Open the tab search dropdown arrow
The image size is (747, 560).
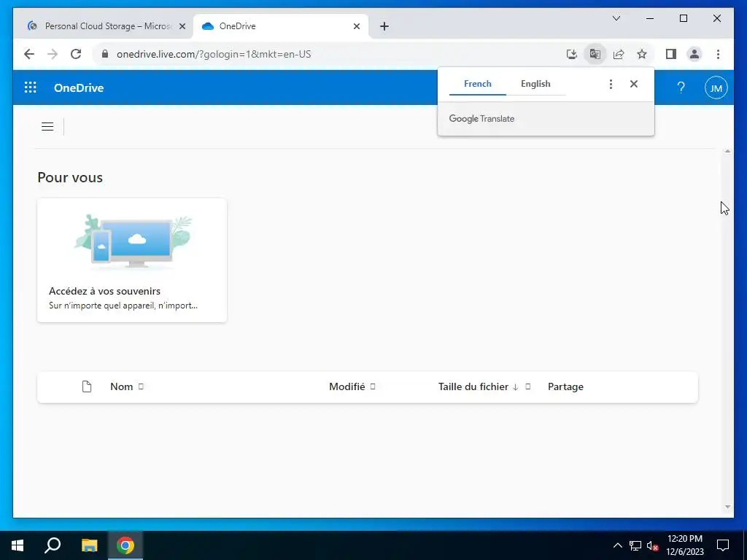click(x=616, y=18)
